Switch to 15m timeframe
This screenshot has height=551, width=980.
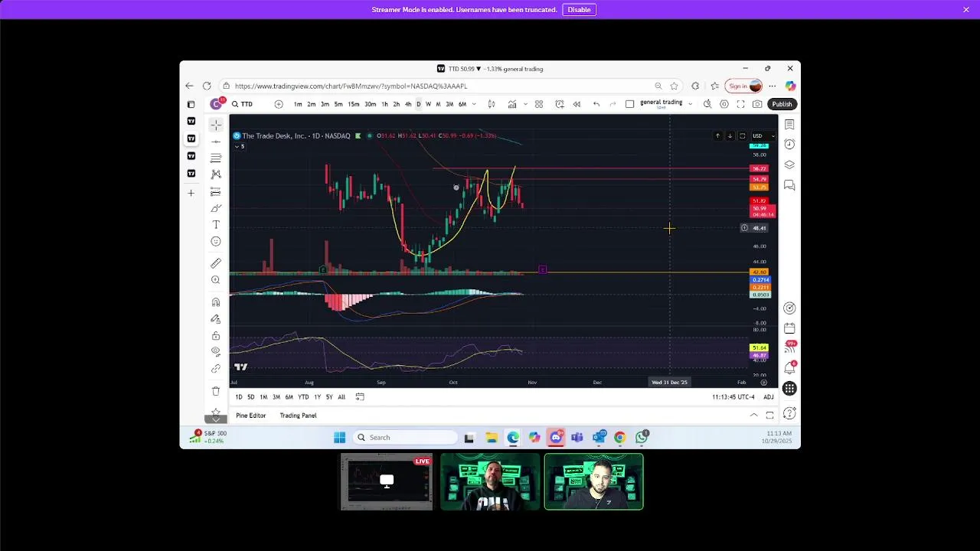pyautogui.click(x=354, y=104)
